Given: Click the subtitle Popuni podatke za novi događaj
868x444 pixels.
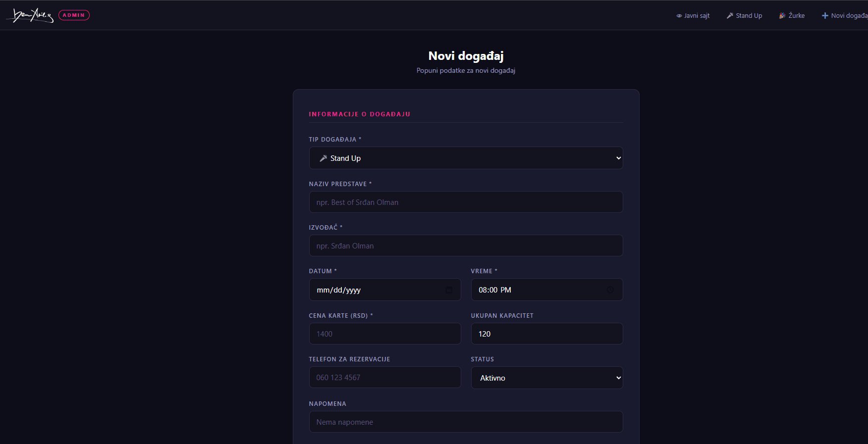Looking at the screenshot, I should point(466,71).
